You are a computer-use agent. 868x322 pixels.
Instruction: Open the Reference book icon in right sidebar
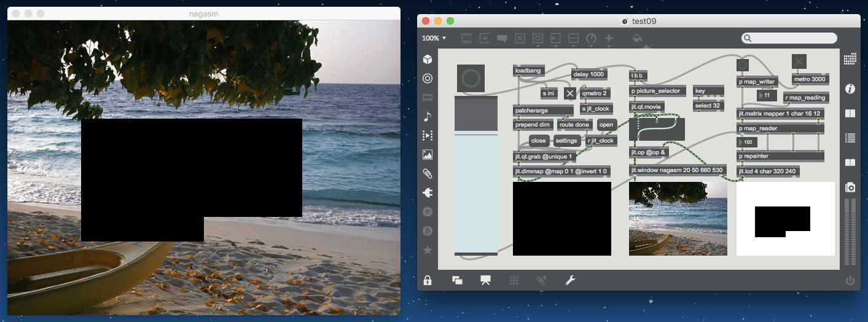(x=850, y=114)
